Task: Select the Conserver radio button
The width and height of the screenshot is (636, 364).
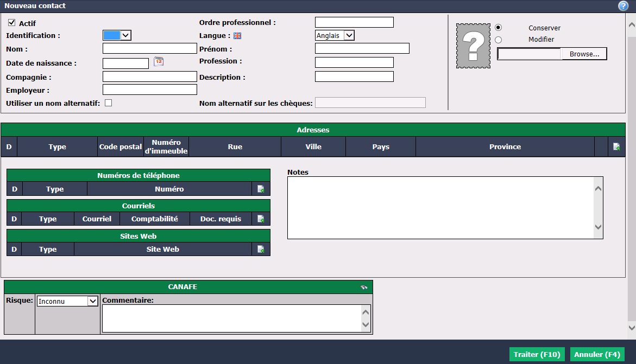Action: pos(498,28)
